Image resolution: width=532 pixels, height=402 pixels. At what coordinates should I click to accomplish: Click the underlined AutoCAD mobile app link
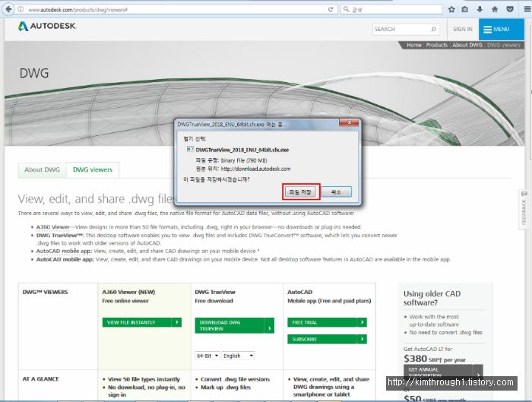64,251
